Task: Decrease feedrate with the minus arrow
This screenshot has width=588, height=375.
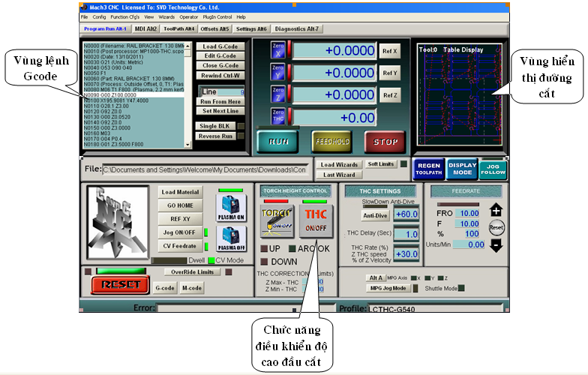Action: coord(496,245)
